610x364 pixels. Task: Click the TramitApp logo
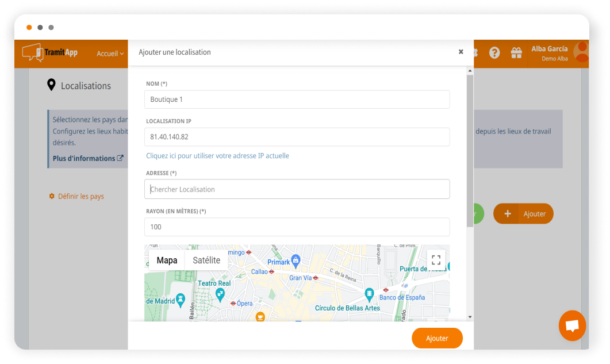(50, 53)
